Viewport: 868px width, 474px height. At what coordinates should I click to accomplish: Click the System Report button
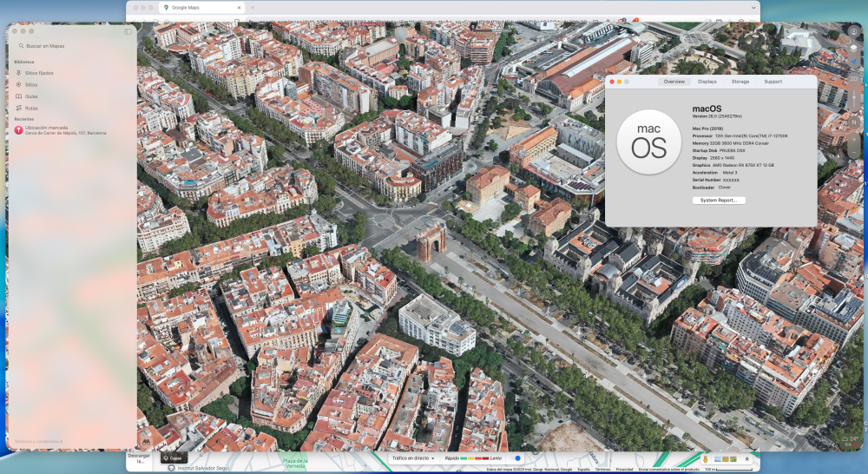tap(719, 201)
